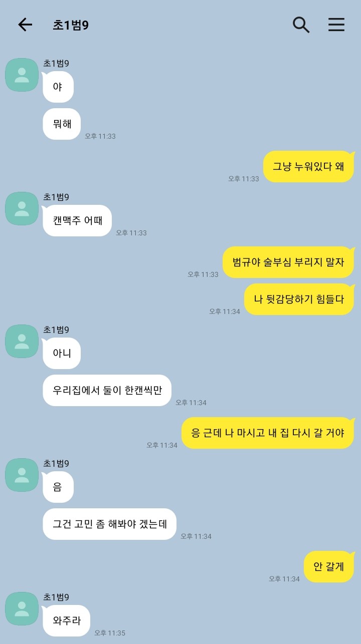Select the 범규야 술부심 부리지 말자 bubble
361x644 pixels.
(288, 262)
